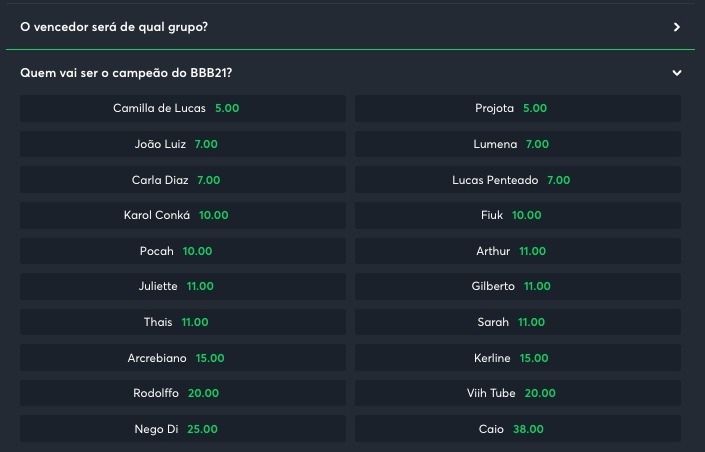The image size is (705, 452).
Task: Select Carla Diaz 7.00 option
Action: [183, 180]
